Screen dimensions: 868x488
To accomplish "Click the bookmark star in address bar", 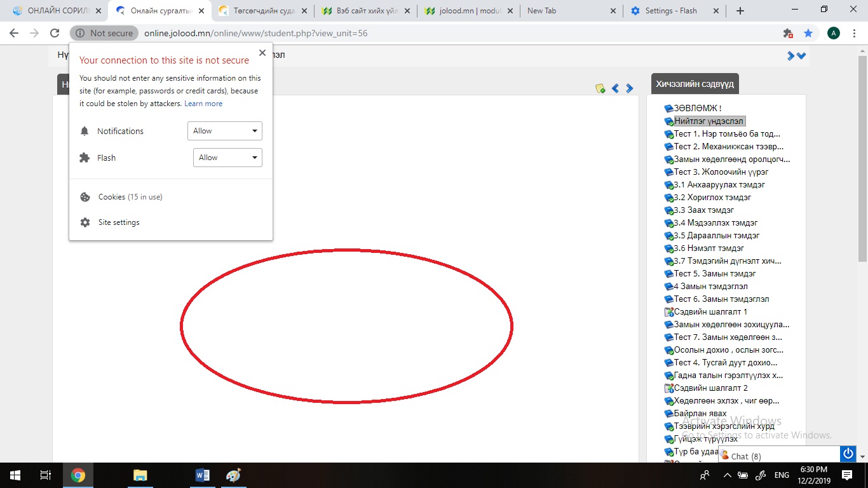I will [808, 33].
